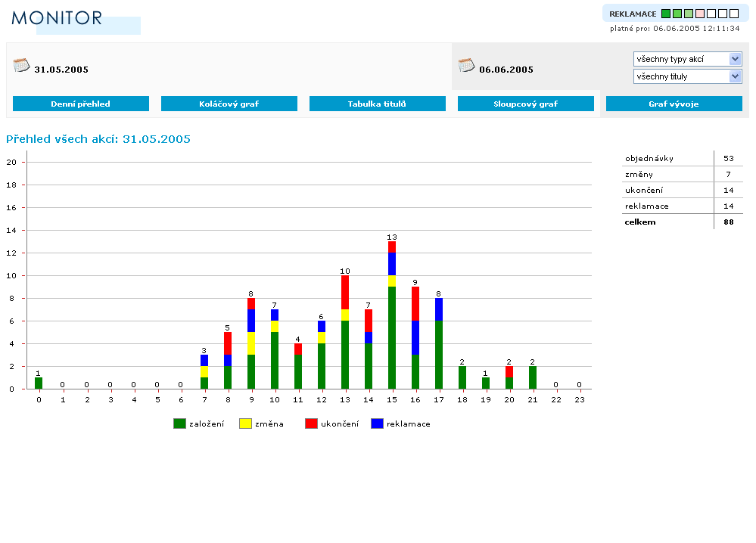Click the 31.05.2005 date label
Screen dimensions: 756x543
61,70
